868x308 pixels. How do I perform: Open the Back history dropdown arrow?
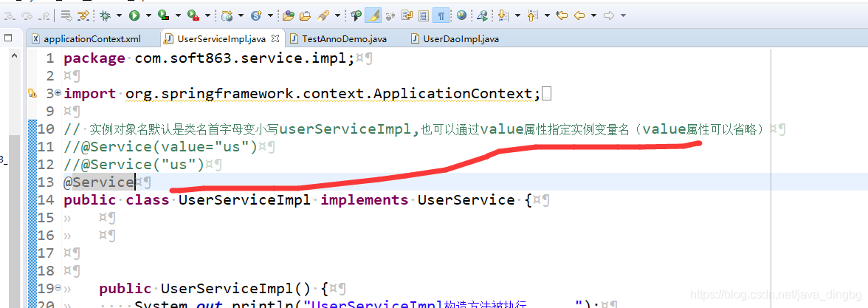click(x=594, y=16)
